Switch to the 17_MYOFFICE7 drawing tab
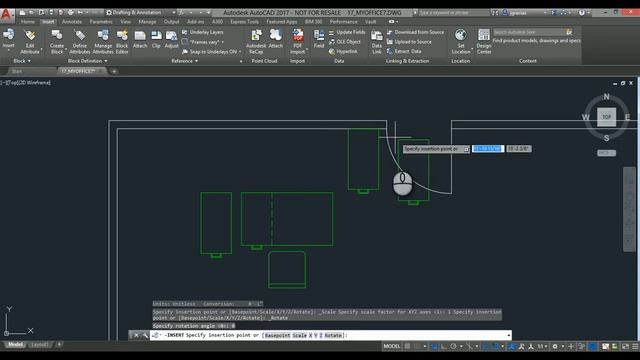 [82, 71]
